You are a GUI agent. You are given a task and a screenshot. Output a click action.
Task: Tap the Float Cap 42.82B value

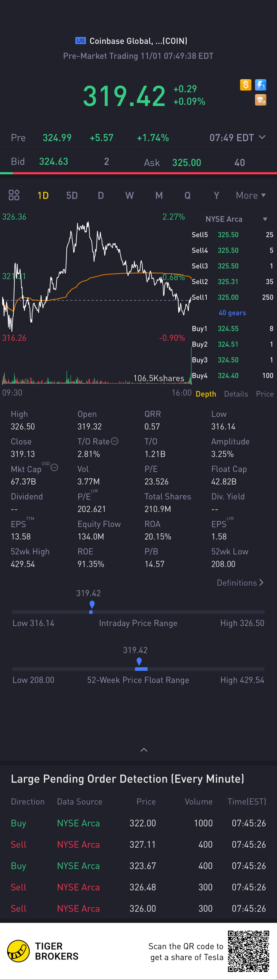pyautogui.click(x=224, y=481)
